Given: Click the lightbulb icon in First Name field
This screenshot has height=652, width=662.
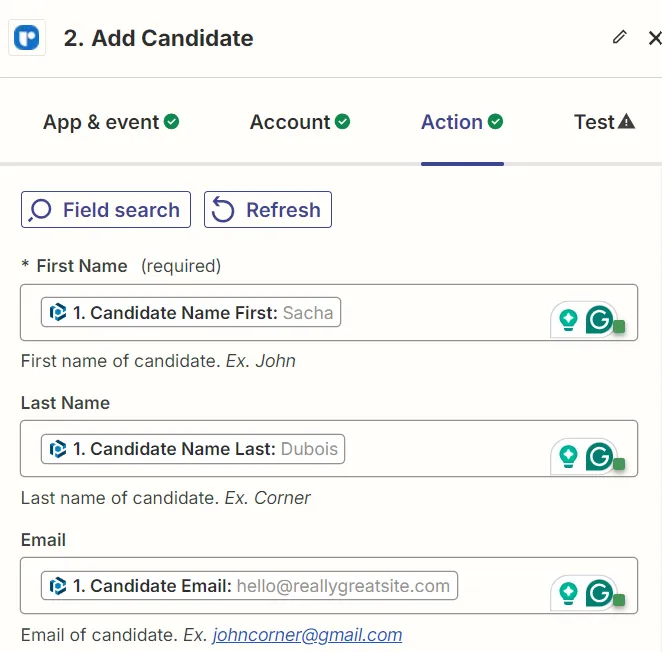Looking at the screenshot, I should 569,320.
